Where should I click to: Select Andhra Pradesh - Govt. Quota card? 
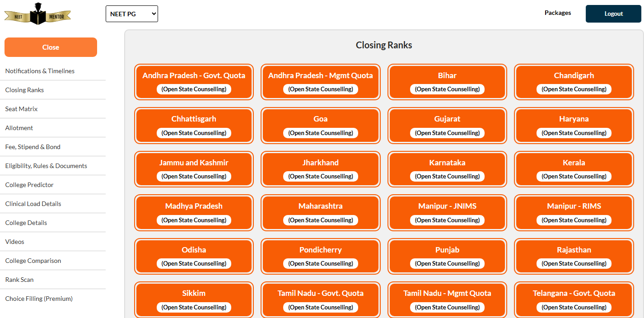194,82
